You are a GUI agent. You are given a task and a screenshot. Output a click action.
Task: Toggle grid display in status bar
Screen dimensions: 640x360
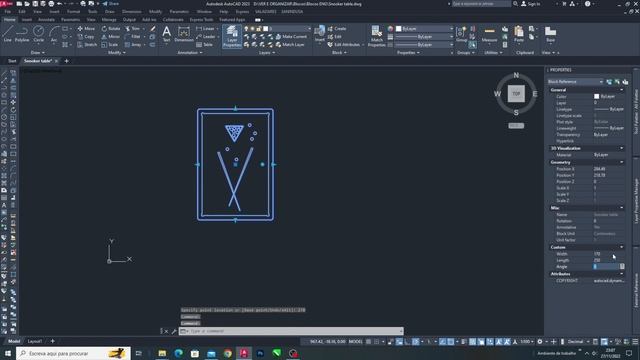click(369, 341)
